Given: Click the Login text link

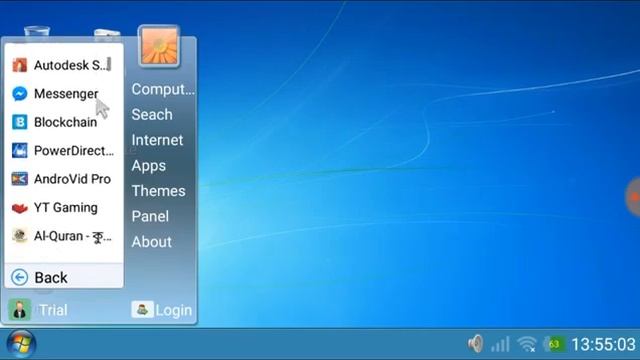Looking at the screenshot, I should 173,310.
